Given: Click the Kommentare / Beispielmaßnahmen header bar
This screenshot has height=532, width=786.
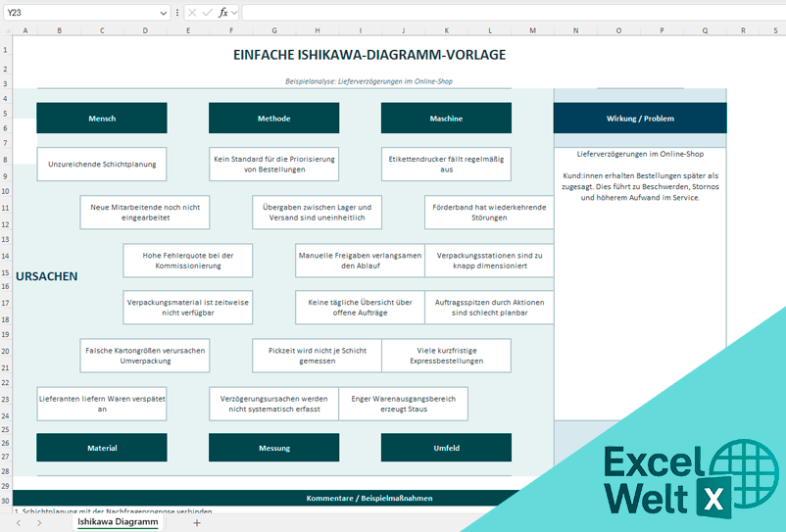Looking at the screenshot, I should (368, 498).
